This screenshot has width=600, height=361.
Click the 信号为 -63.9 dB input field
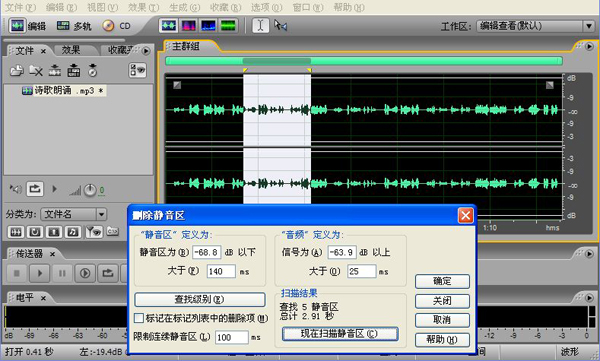(342, 252)
